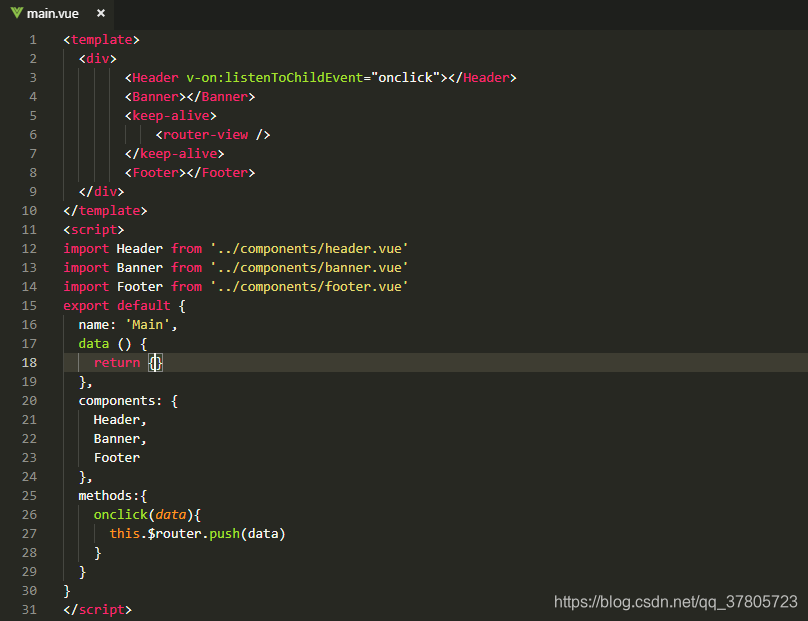Click the Vue logo icon on tab

pos(16,13)
